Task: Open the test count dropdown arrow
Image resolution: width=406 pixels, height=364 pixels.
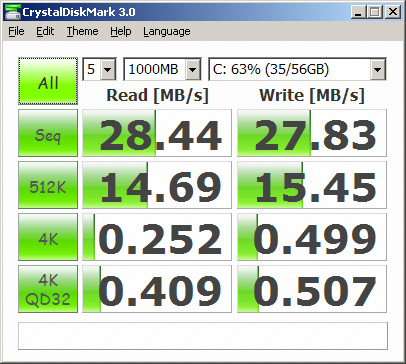Action: 108,69
